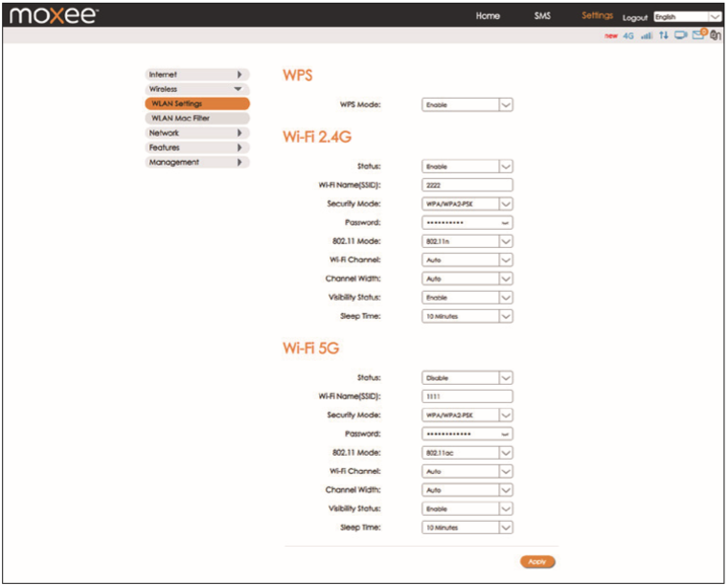Open Wi-Fi 2.4G Sleep Time dropdown

(467, 316)
